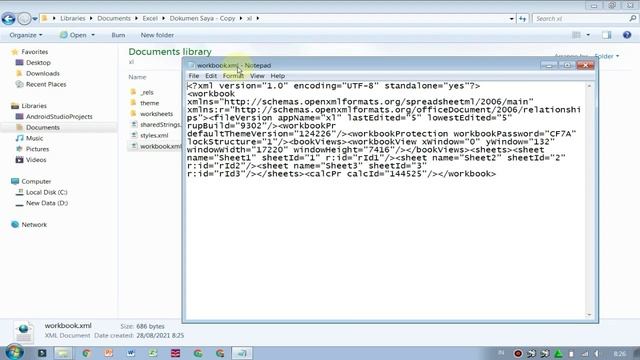
Task: Click the Open toolbar button
Action: 73,35
